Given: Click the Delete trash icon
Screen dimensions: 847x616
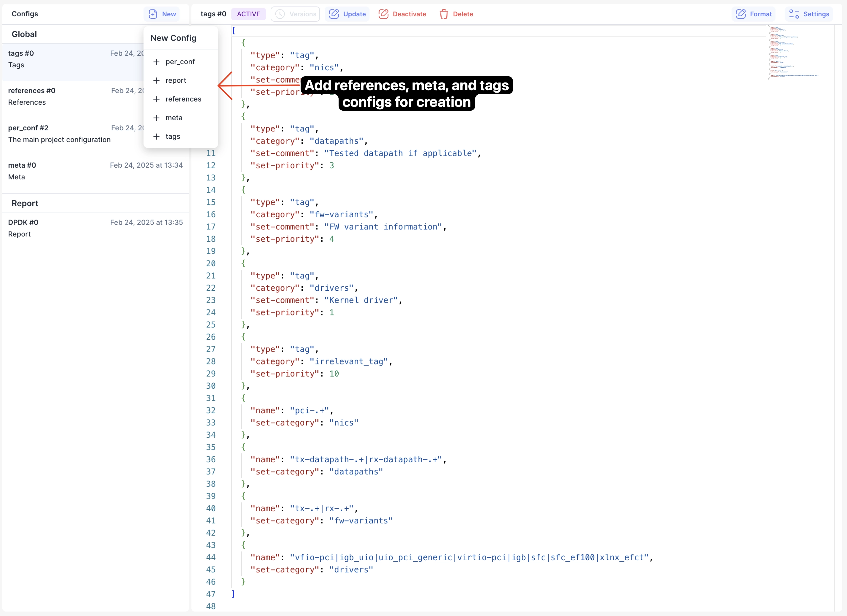Looking at the screenshot, I should [444, 14].
